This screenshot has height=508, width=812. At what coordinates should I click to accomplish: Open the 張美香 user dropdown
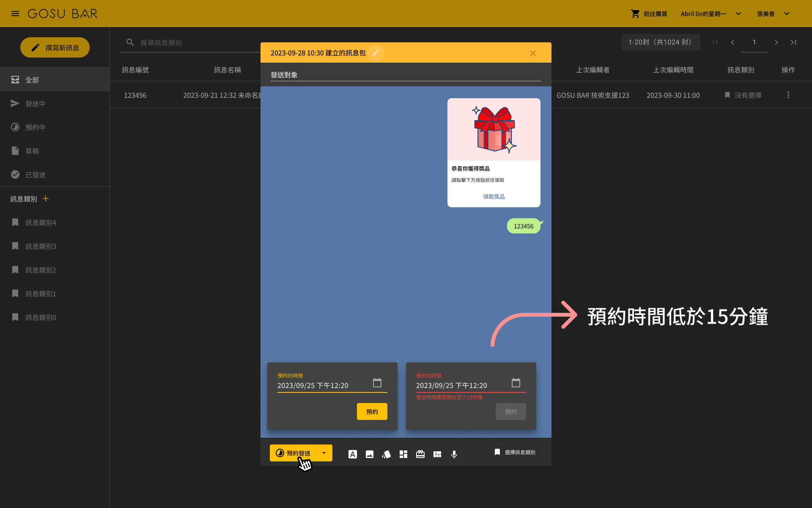[774, 14]
